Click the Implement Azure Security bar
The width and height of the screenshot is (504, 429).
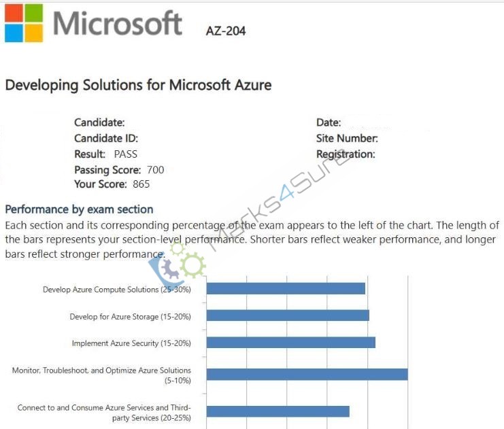(x=291, y=342)
